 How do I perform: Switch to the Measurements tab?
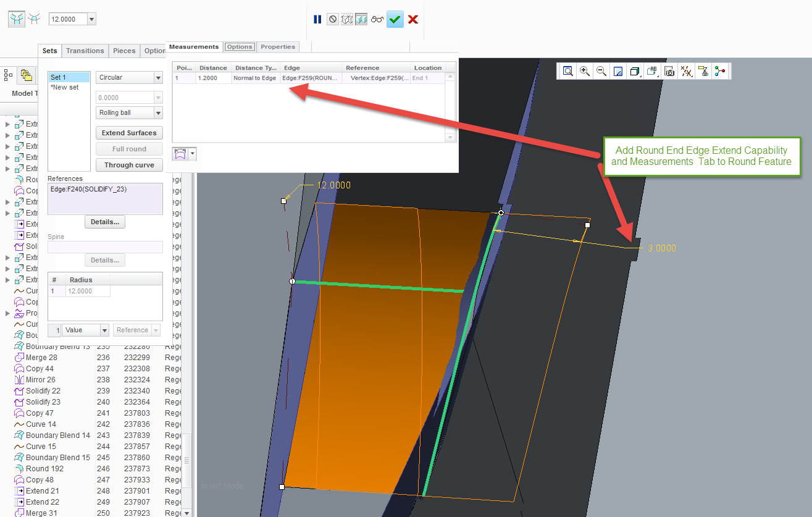[194, 47]
